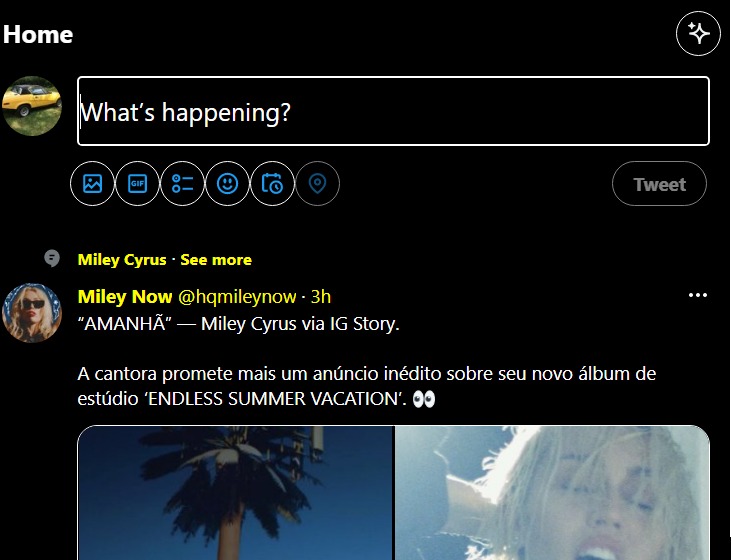Click the yellow car profile avatar
The height and width of the screenshot is (560, 731).
(x=32, y=106)
